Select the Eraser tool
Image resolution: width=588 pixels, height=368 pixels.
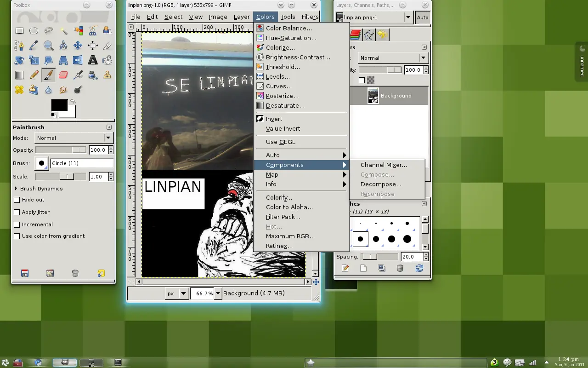tap(63, 75)
